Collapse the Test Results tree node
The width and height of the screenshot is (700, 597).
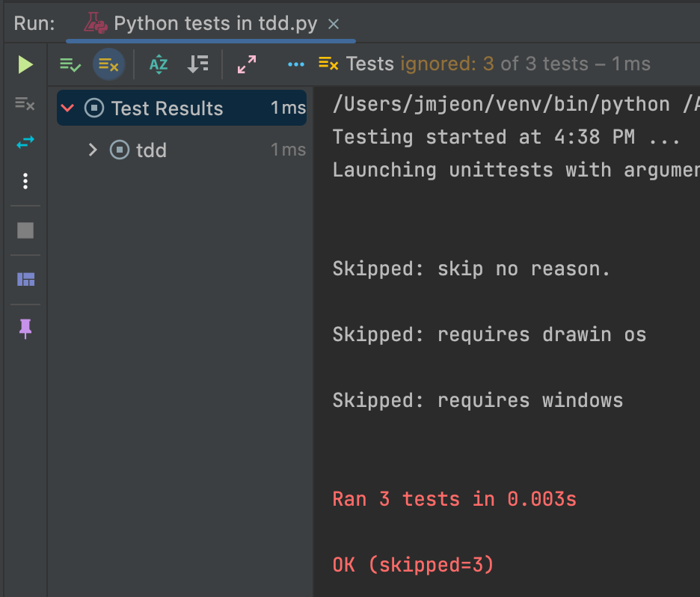pos(67,108)
